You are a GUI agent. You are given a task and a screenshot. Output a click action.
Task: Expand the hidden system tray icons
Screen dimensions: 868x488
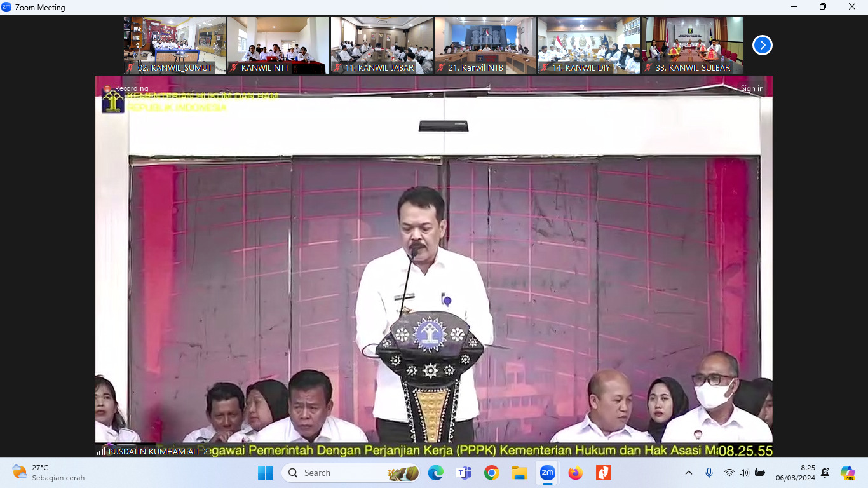click(689, 473)
